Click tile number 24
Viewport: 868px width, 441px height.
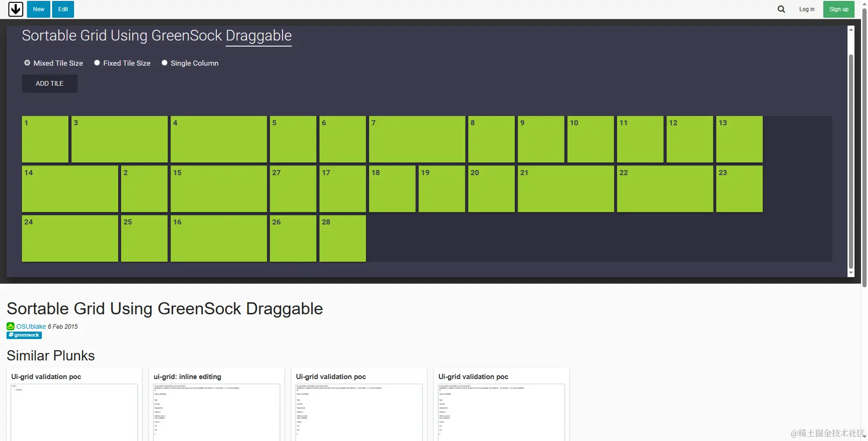click(70, 238)
